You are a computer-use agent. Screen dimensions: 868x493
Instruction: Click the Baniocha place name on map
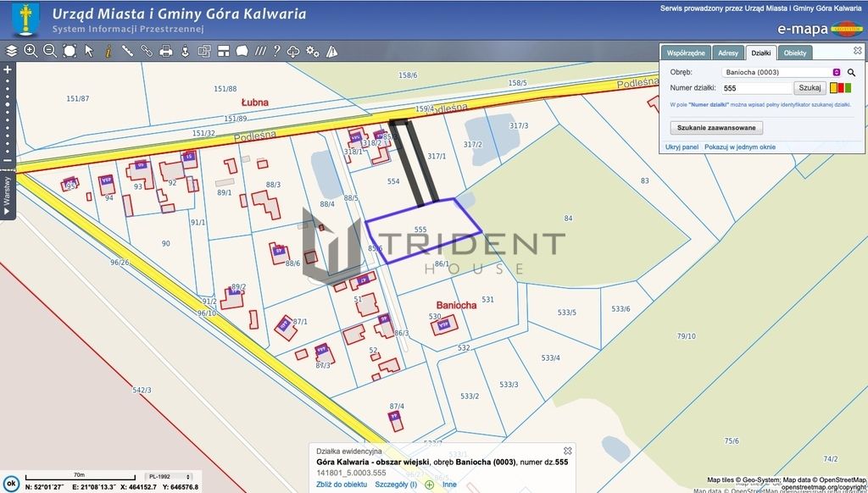point(456,306)
